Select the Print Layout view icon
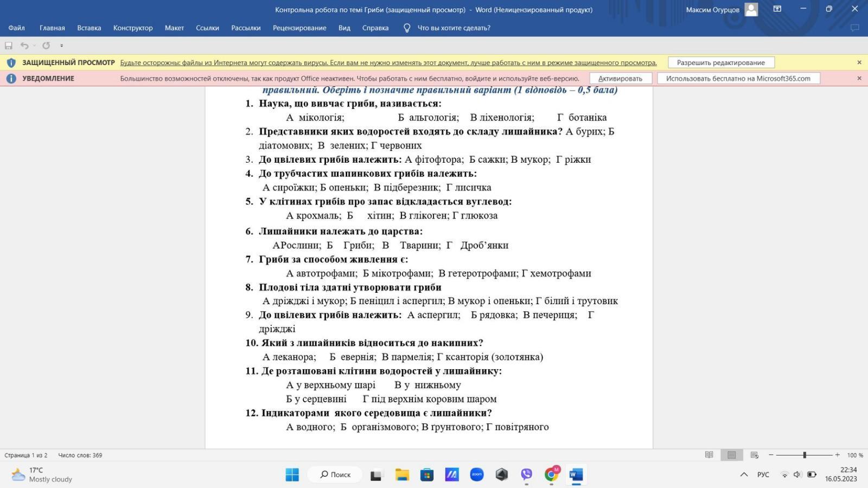Image resolution: width=868 pixels, height=488 pixels. (x=732, y=455)
